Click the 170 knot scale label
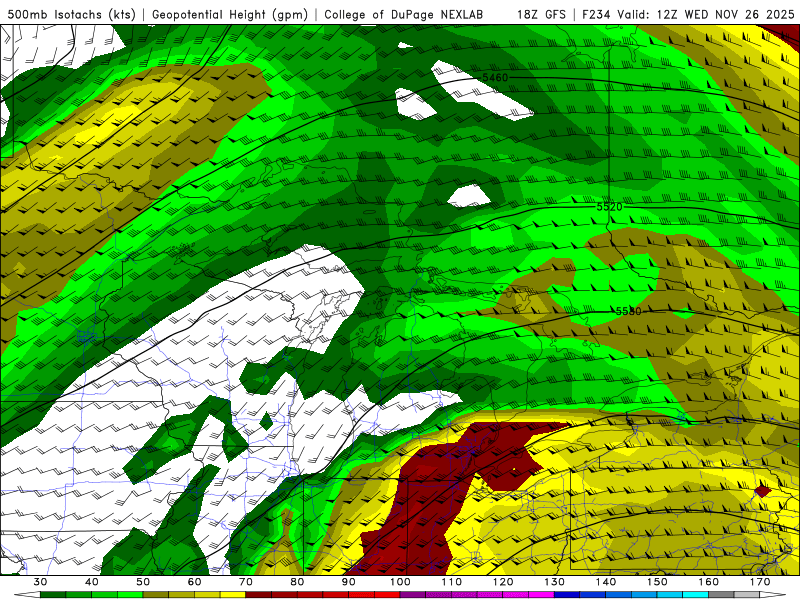The image size is (800, 600). point(760,582)
